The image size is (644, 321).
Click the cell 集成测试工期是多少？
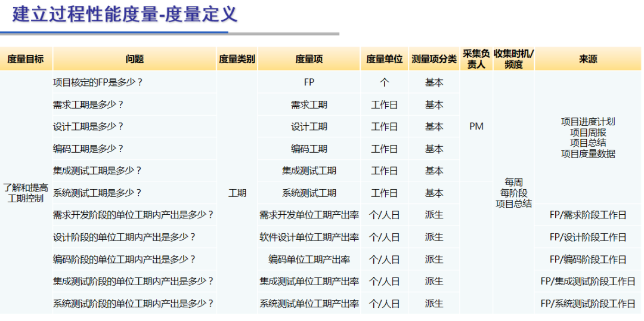coord(135,171)
